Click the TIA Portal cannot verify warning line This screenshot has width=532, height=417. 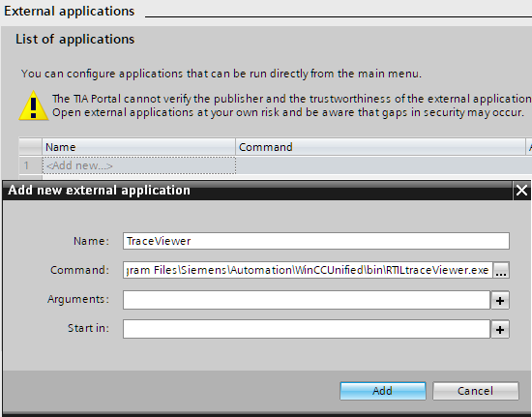(292, 99)
